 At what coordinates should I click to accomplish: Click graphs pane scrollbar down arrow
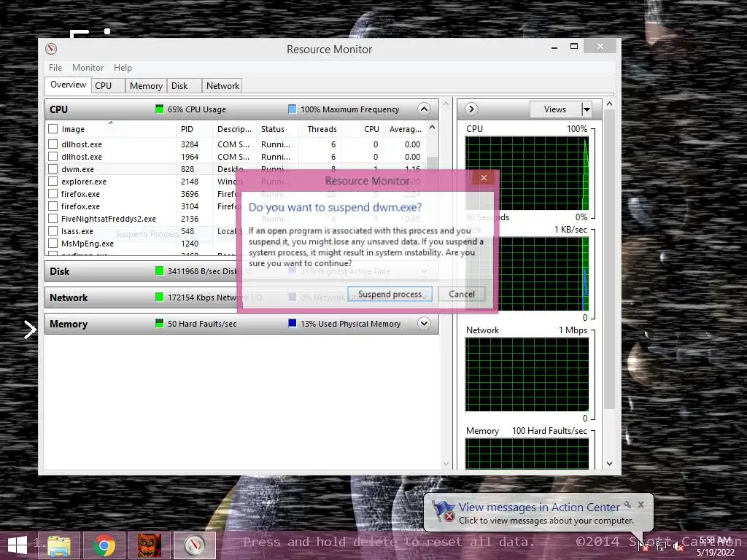pyautogui.click(x=609, y=463)
